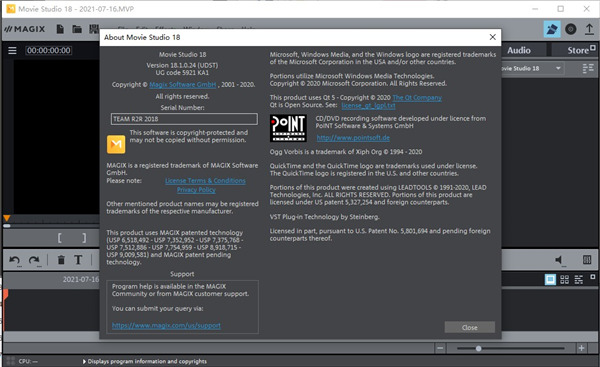Adjust the timeline zoom slider handle
The image size is (600, 367).
pos(478,348)
